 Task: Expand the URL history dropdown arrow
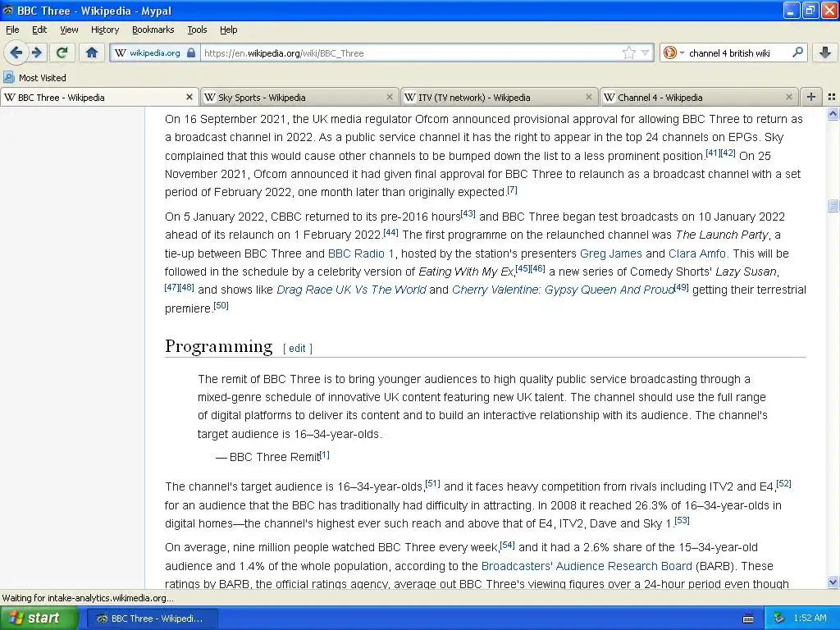coord(645,52)
